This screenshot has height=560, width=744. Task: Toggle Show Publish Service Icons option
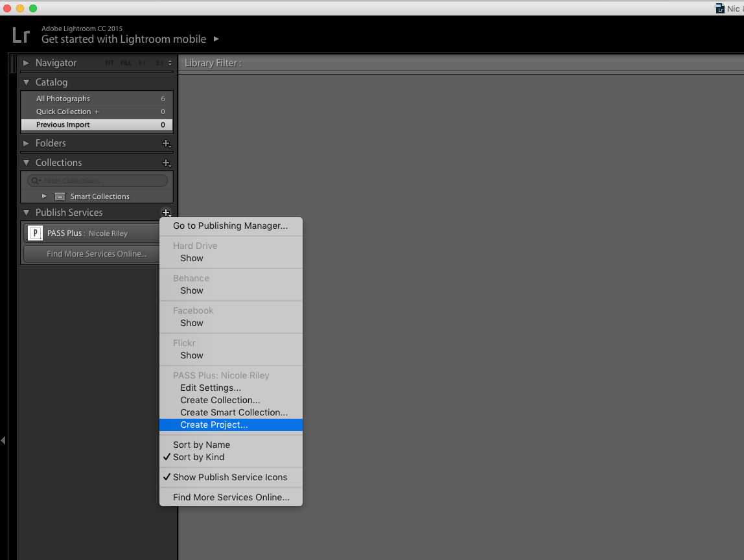click(x=231, y=477)
